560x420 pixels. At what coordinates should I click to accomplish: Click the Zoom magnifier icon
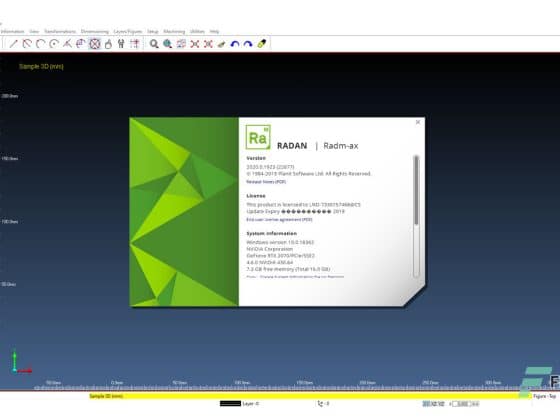tap(154, 44)
